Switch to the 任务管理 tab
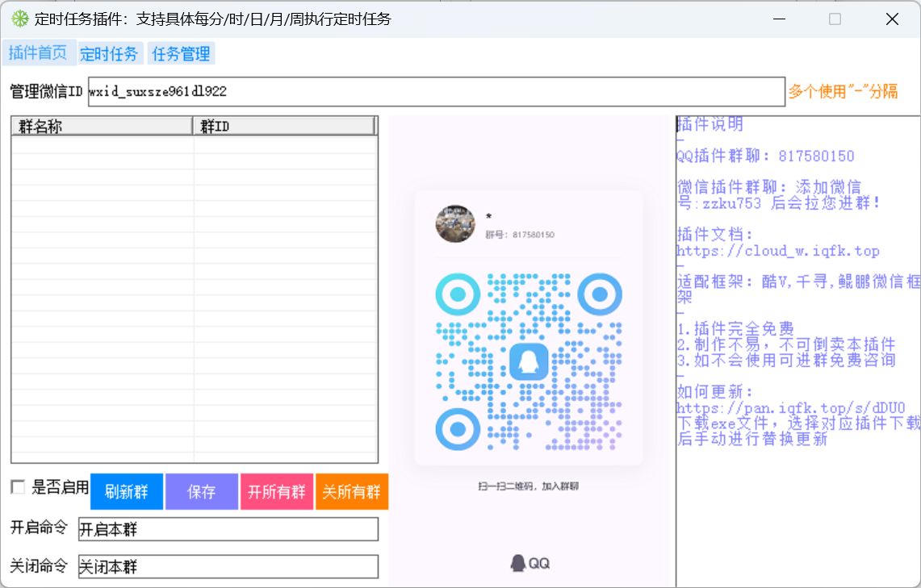 180,53
